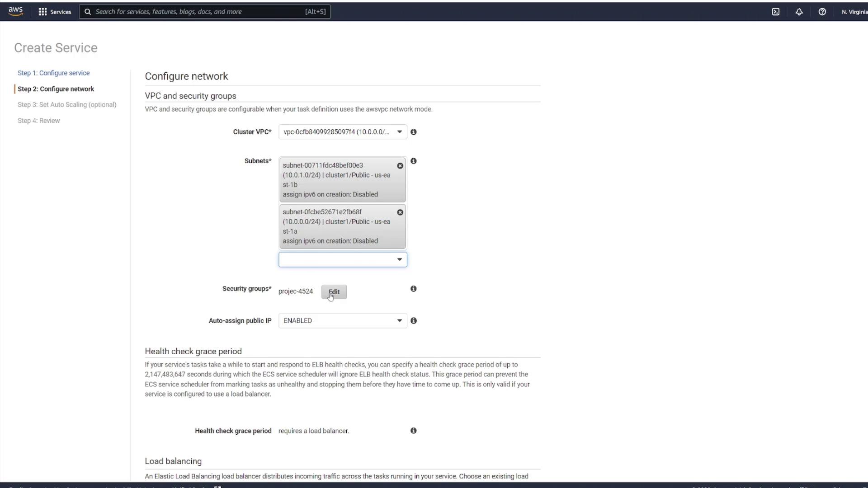Remove the us-east-1b subnet selection
This screenshot has height=488, width=868.
click(400, 166)
